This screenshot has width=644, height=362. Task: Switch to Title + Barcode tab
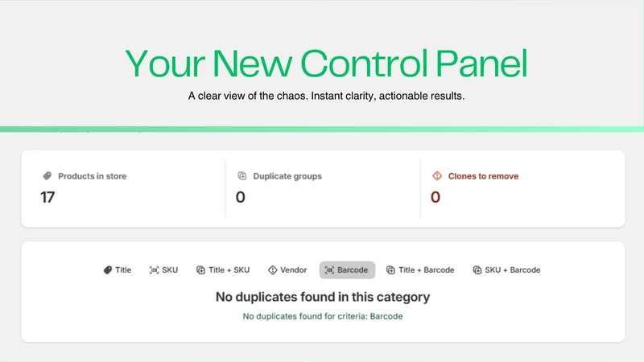(420, 270)
